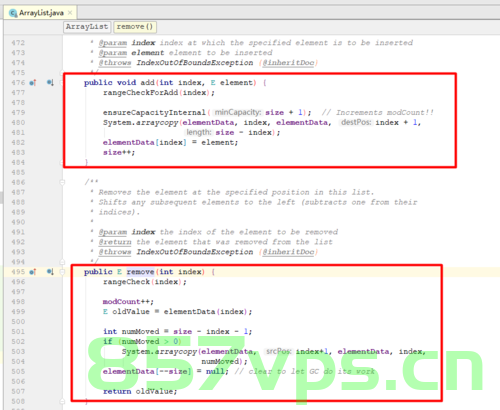This screenshot has height=410, width=500.
Task: Click line number 485 in the gutter
Action: tap(18, 172)
